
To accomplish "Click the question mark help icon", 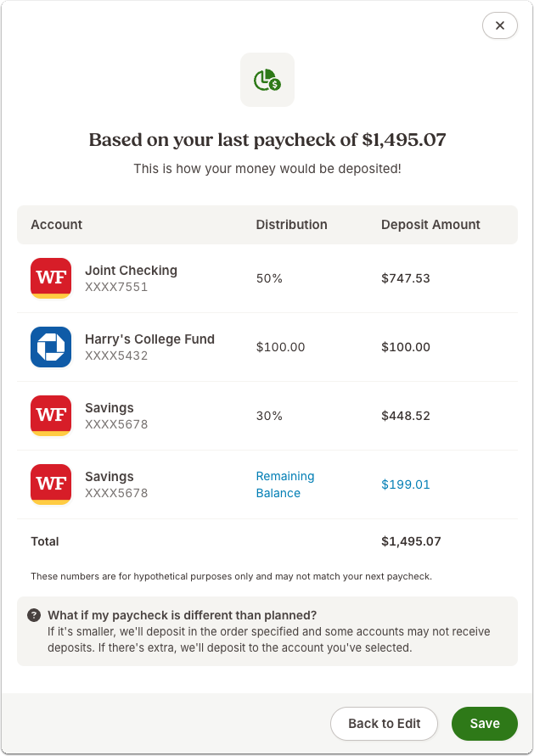I will click(x=34, y=615).
